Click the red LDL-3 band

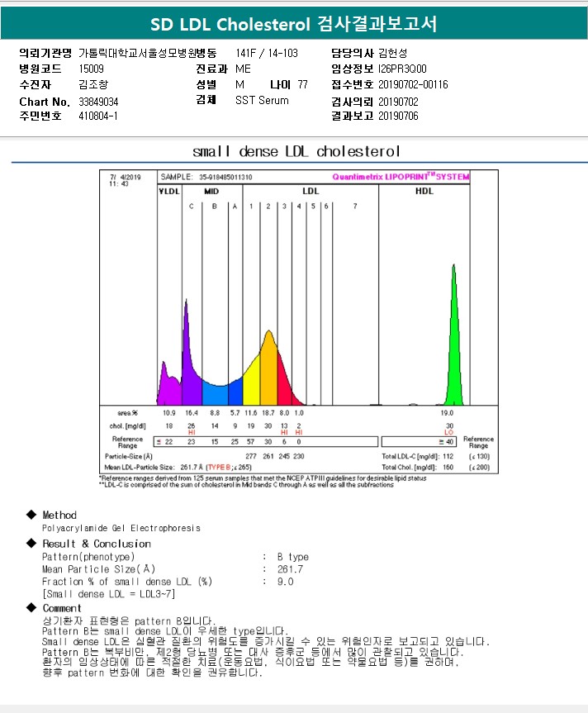(x=283, y=382)
